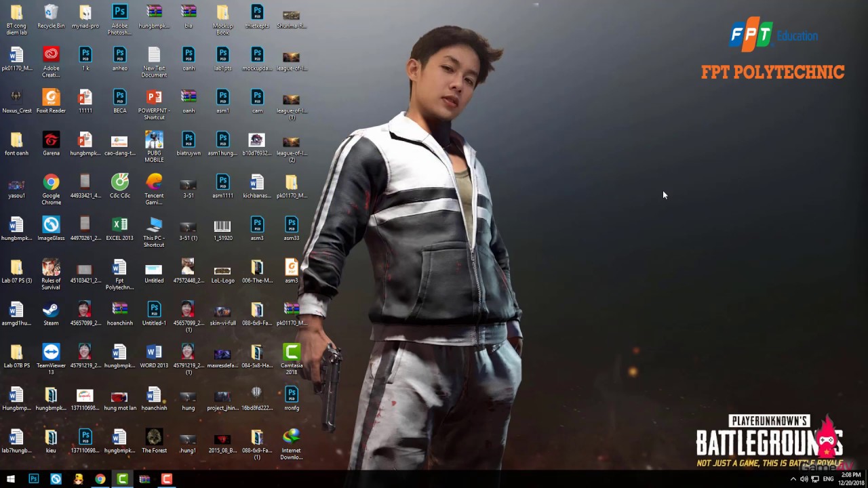Select the myriad-pro desktop file
Image resolution: width=868 pixels, height=488 pixels.
[85, 16]
